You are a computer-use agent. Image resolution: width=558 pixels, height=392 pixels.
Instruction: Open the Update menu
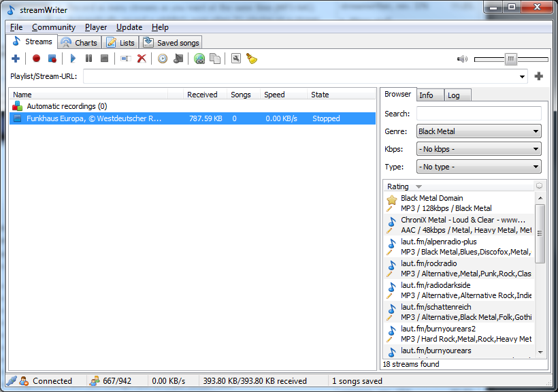[129, 27]
